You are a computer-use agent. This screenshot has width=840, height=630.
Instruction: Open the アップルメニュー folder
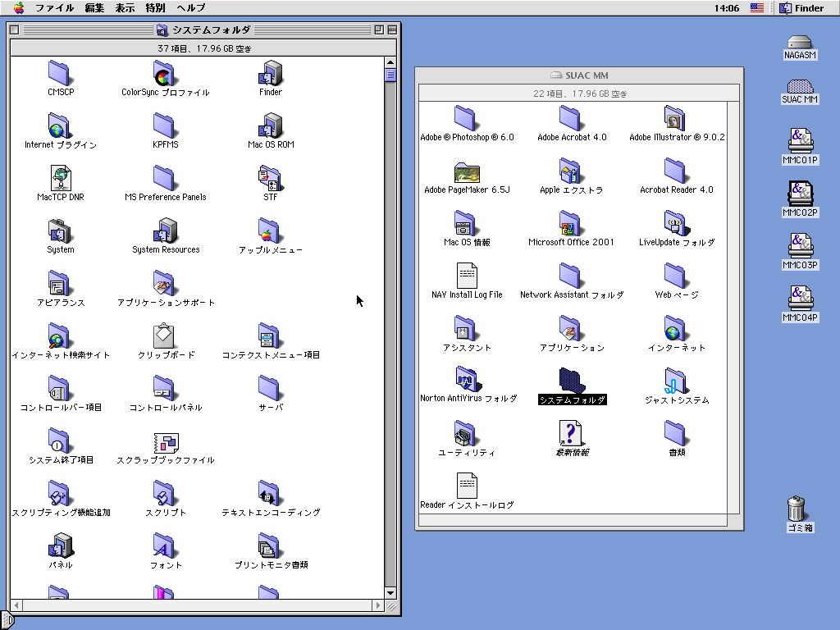click(x=271, y=231)
